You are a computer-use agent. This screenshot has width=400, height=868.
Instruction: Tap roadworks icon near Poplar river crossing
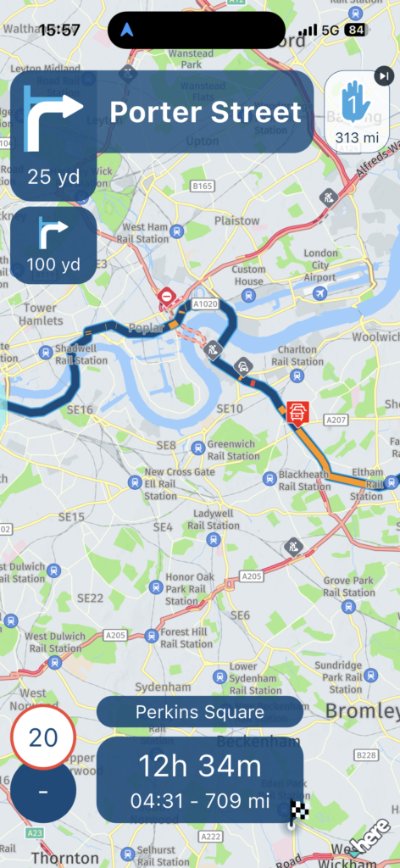point(213,349)
